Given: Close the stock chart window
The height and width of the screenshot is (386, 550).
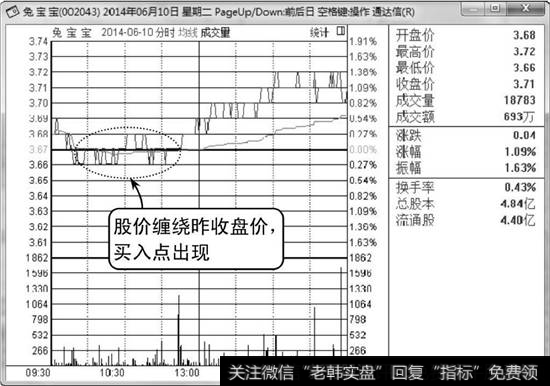Looking at the screenshot, I should click(x=525, y=9).
